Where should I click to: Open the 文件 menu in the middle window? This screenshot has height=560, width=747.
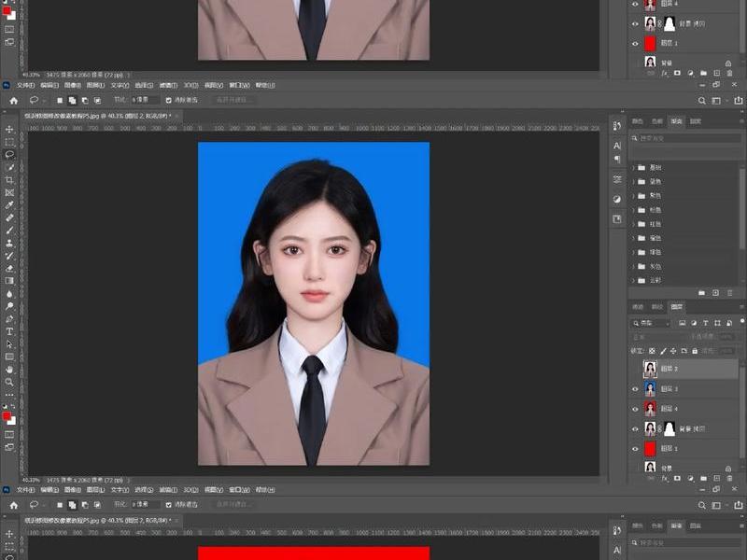pyautogui.click(x=26, y=85)
